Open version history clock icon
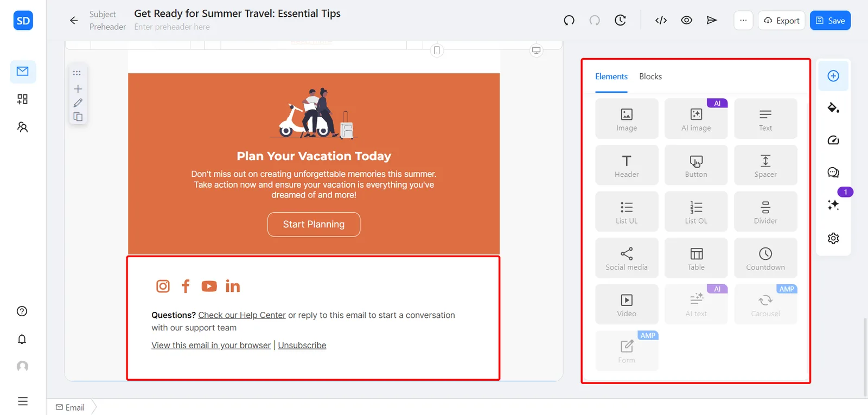 coord(620,21)
